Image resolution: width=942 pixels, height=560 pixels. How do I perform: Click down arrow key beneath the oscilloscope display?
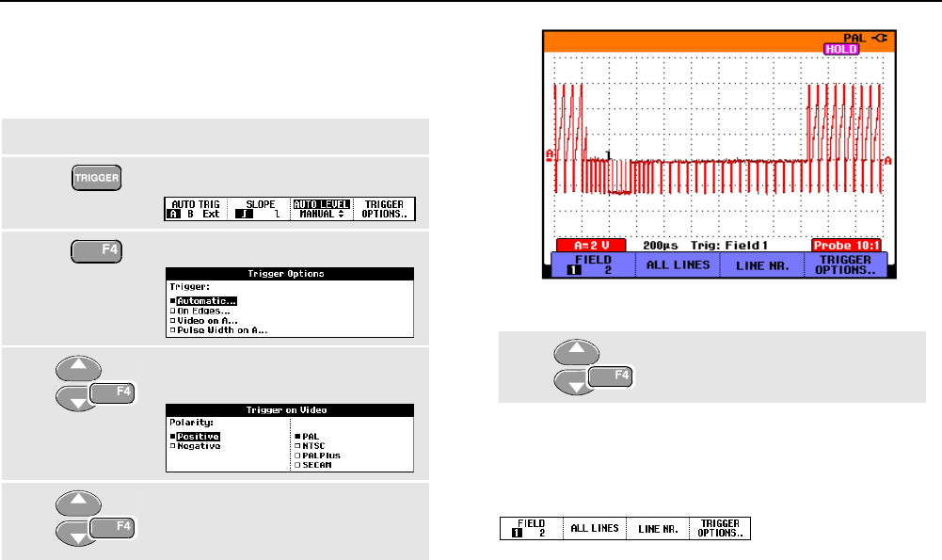(573, 383)
